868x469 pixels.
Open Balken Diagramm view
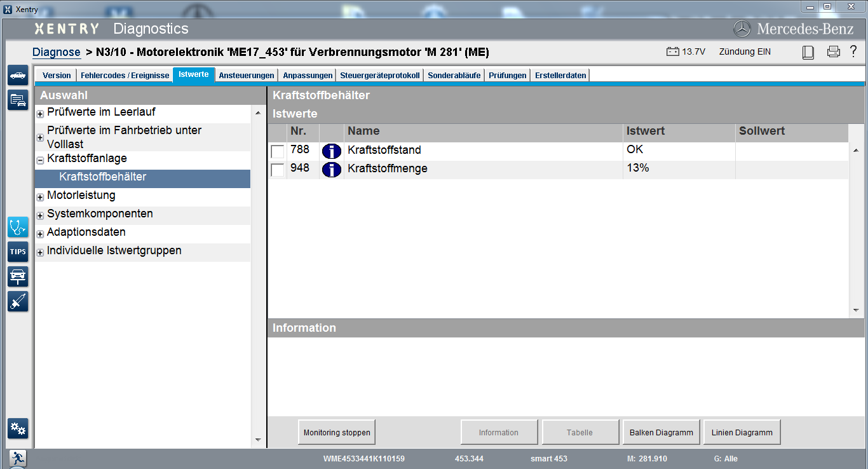661,432
